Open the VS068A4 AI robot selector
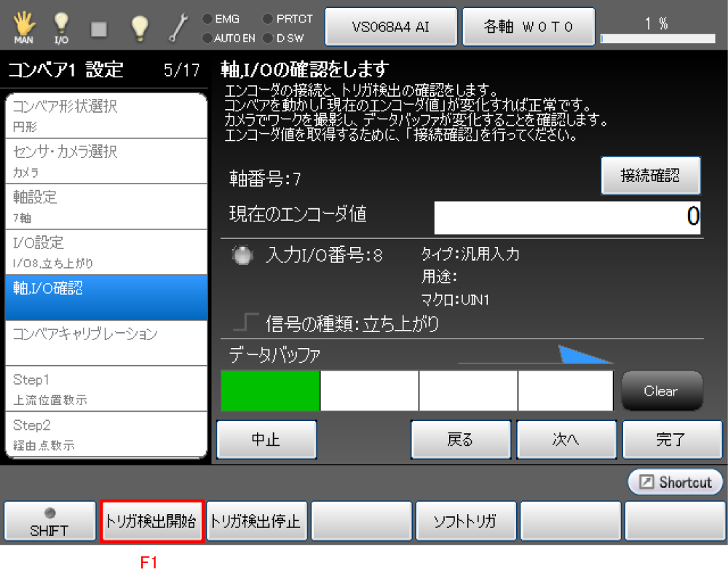This screenshot has height=571, width=728. point(391,27)
